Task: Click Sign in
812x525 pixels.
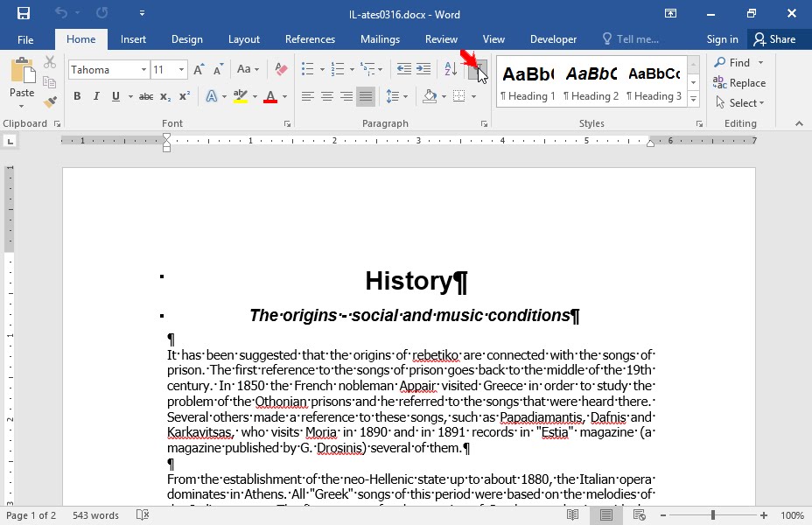Action: (x=723, y=39)
